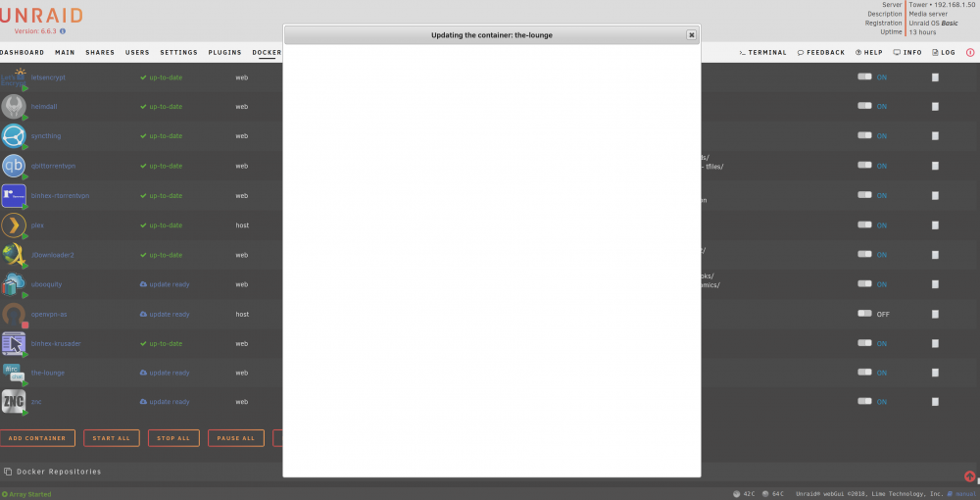Open system Info
This screenshot has width=980, height=500.
907,53
